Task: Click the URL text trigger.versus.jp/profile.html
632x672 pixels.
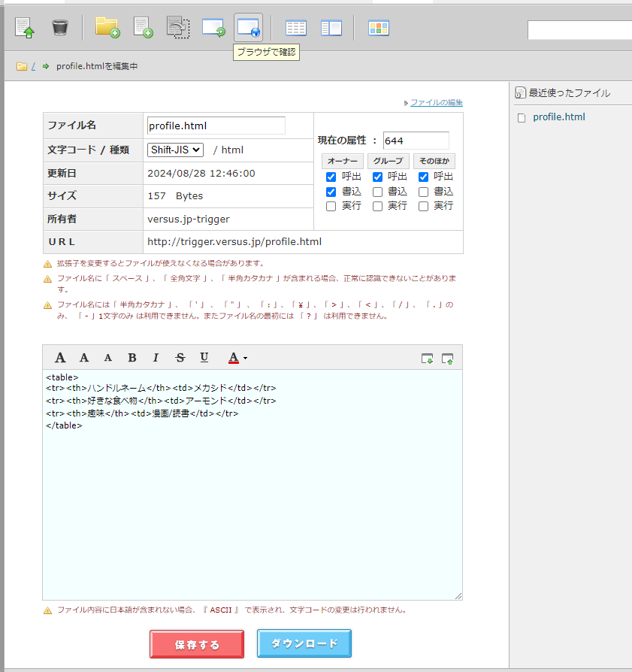Action: tap(234, 242)
